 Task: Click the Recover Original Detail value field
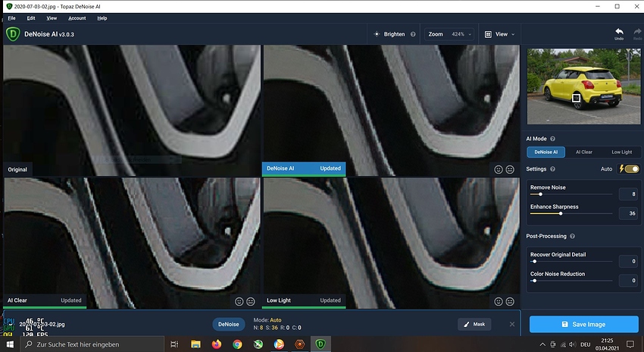[x=628, y=261]
